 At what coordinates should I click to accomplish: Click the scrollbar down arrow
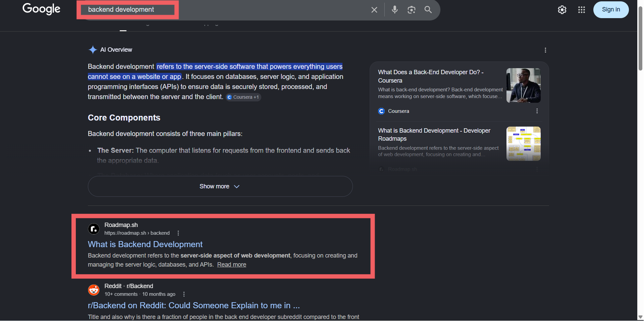(x=641, y=317)
